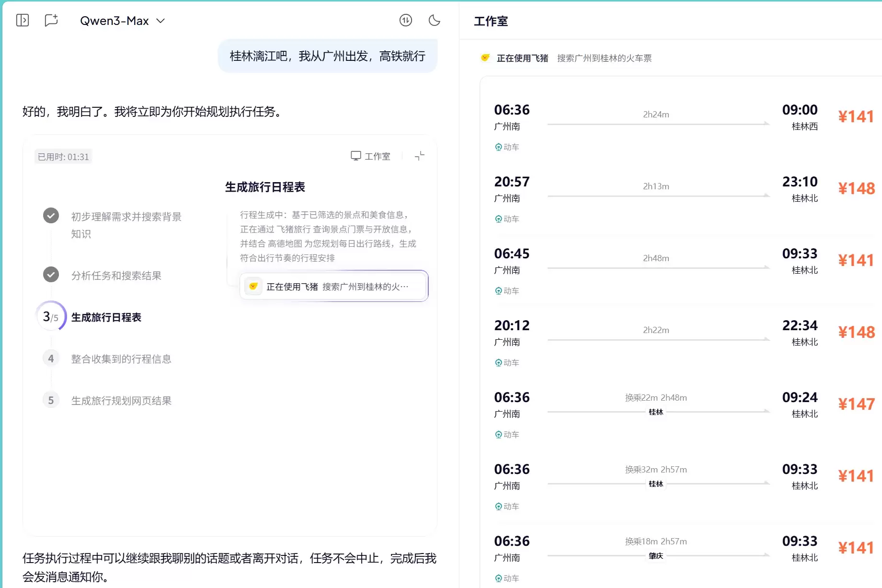Click the checkmark beside 分析任务和搜索结果

51,275
